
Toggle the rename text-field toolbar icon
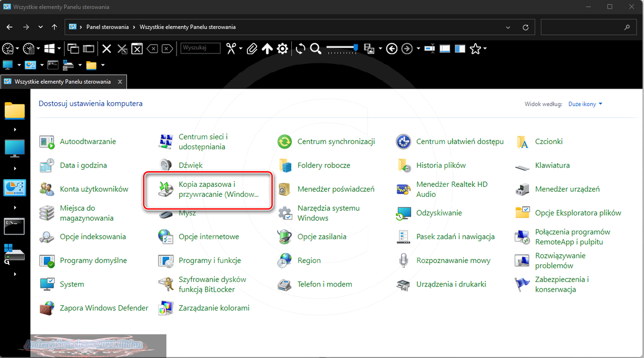(x=429, y=48)
